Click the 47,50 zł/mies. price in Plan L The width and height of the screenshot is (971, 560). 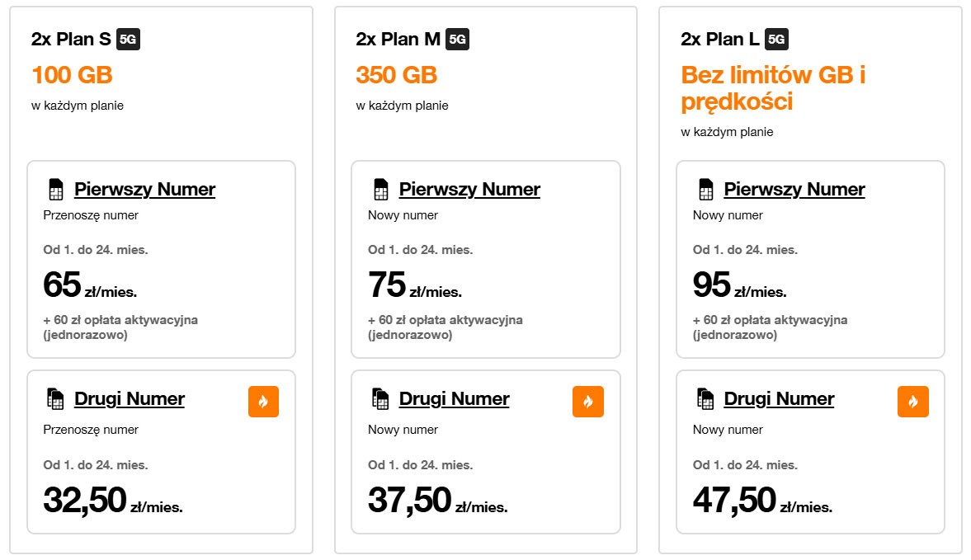tap(762, 501)
